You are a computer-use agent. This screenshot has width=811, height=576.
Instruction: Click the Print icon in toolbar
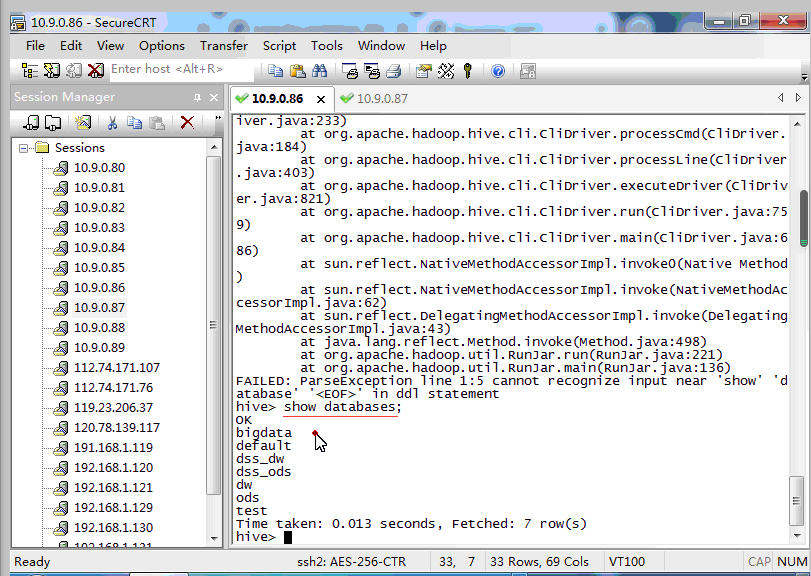pos(393,70)
